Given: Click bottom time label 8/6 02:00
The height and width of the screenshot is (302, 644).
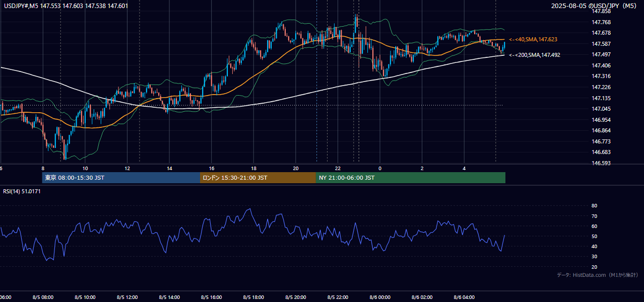Looking at the screenshot, I should [x=422, y=297].
